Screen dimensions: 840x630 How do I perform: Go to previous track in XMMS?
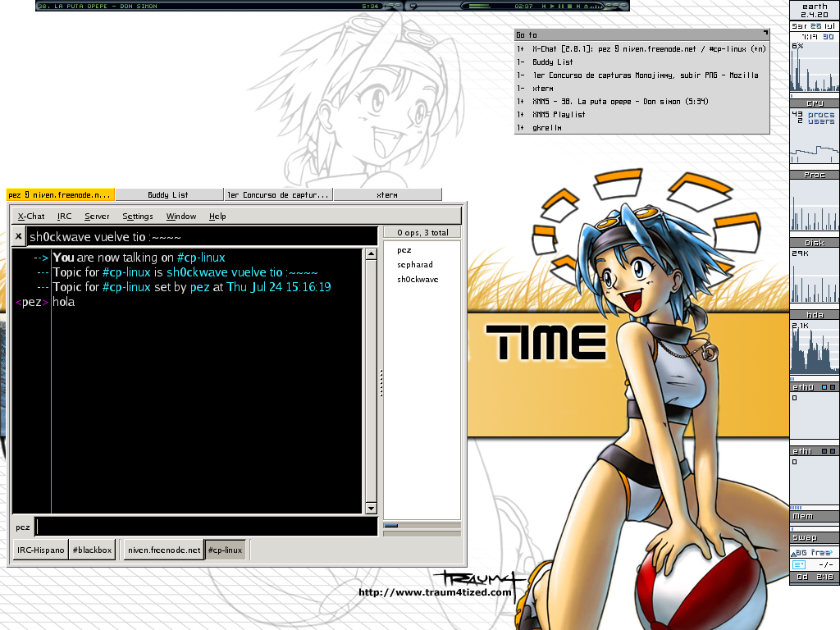coord(544,6)
